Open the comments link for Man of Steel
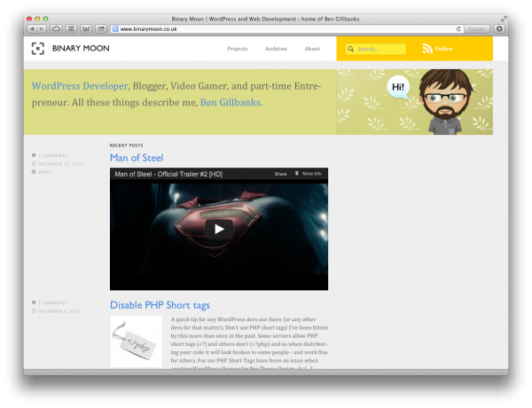Viewport: 532px width, 408px height. [52, 155]
